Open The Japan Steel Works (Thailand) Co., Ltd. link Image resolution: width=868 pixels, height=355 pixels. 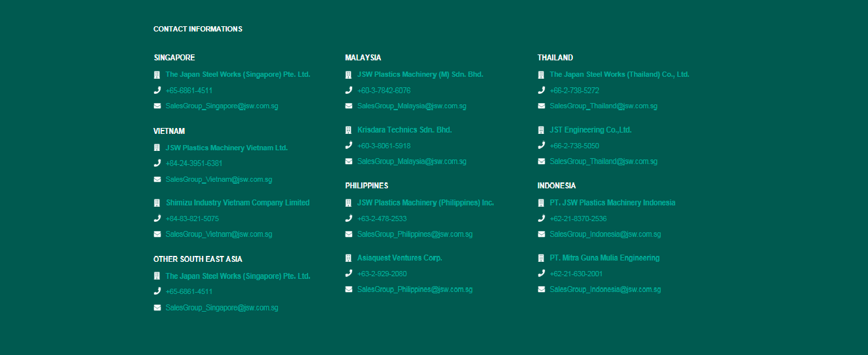(x=620, y=75)
